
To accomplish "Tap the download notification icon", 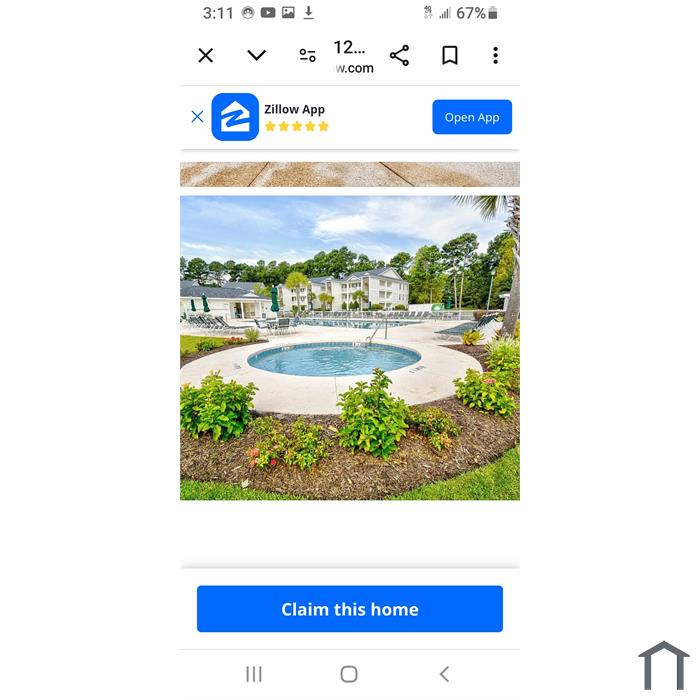I will pyautogui.click(x=308, y=12).
